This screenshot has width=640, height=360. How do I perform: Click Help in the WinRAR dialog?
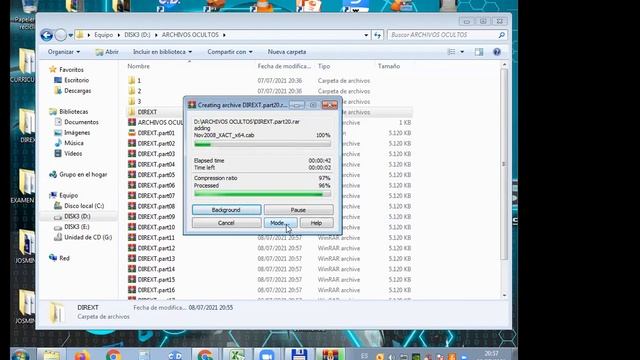[x=316, y=223]
